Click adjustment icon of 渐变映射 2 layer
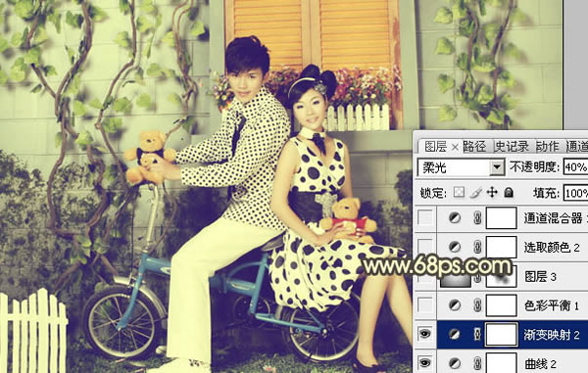Viewport: 588px width, 373px height. coord(455,334)
